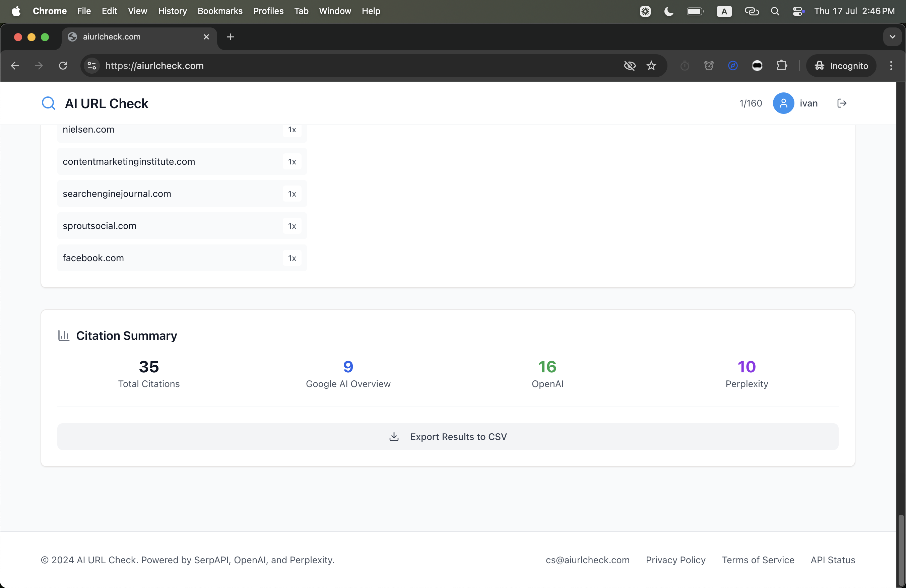Click the tracking protection eye-slash icon
The image size is (906, 588).
(x=630, y=66)
